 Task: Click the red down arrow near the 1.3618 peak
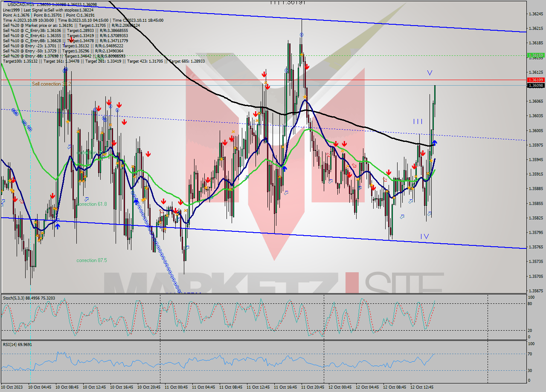[x=307, y=66]
